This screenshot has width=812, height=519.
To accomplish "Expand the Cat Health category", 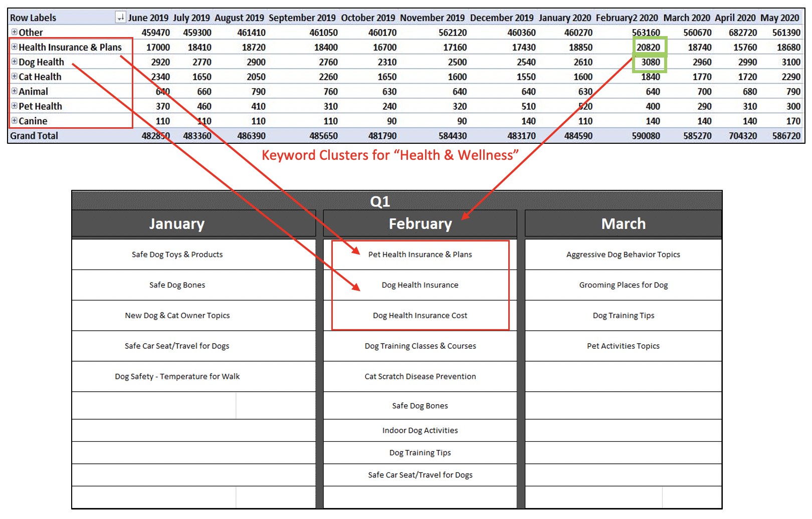I will point(14,77).
